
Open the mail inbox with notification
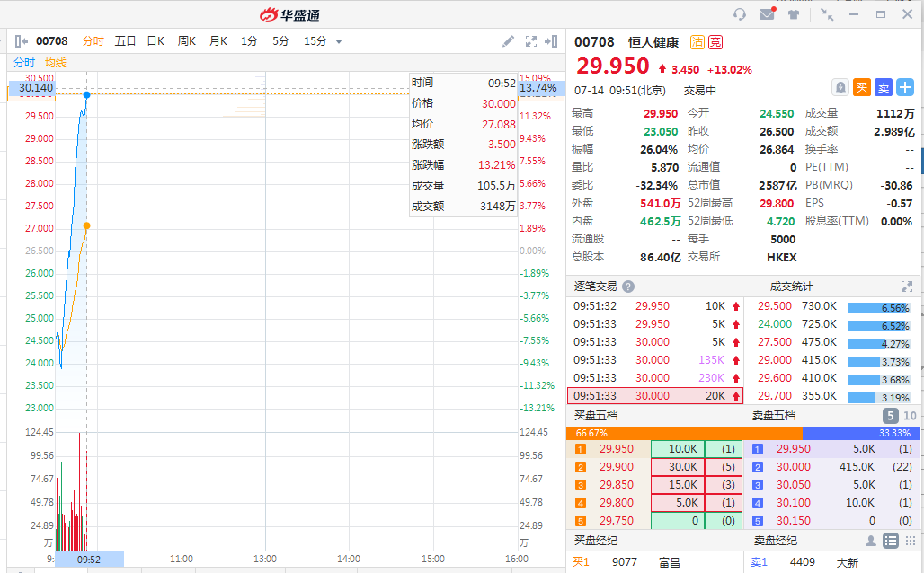pos(767,14)
